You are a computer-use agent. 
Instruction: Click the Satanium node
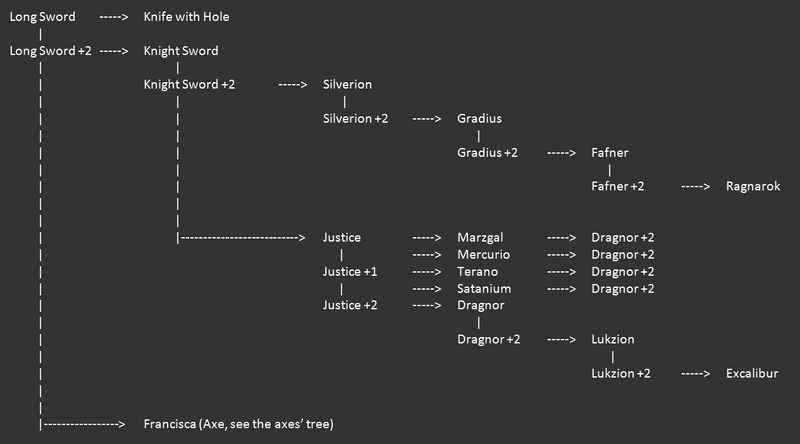(484, 289)
